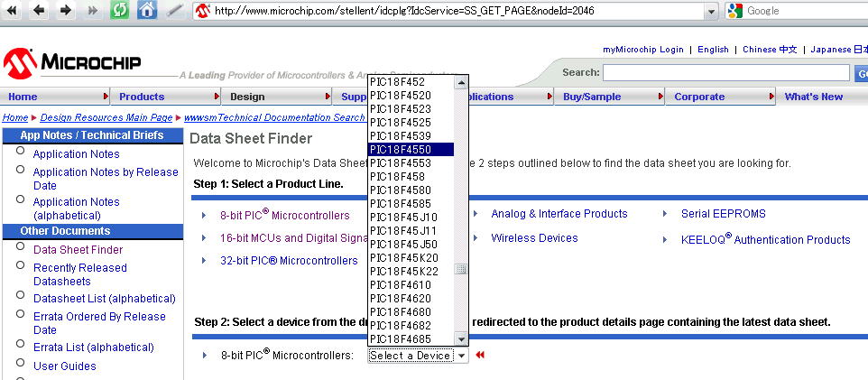The height and width of the screenshot is (380, 868).
Task: Open Datasheet List (alphabetical) link
Action: pyautogui.click(x=105, y=299)
